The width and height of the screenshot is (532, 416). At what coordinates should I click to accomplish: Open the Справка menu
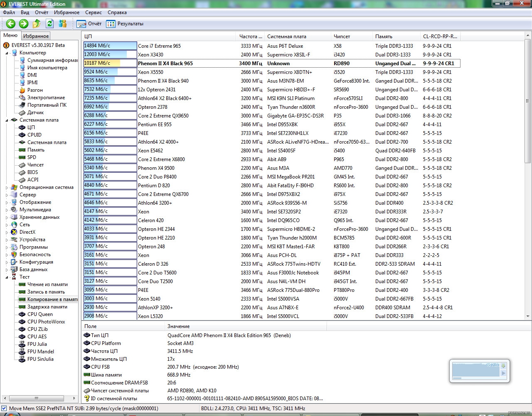117,12
